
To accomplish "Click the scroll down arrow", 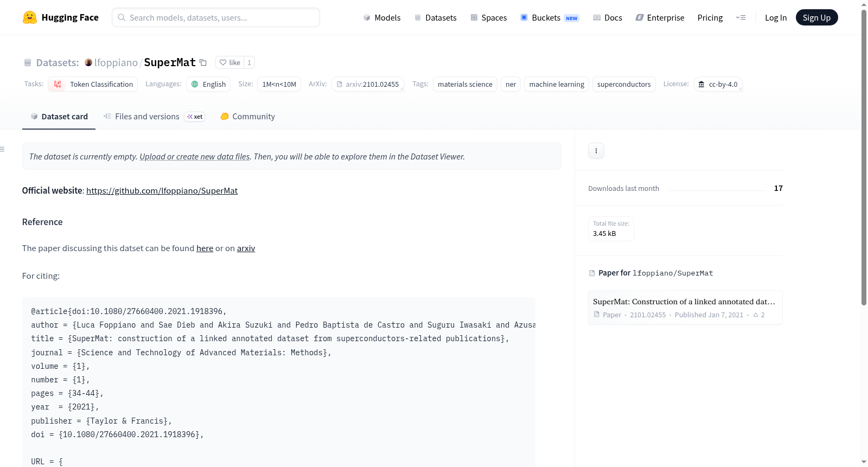I will tap(864, 462).
